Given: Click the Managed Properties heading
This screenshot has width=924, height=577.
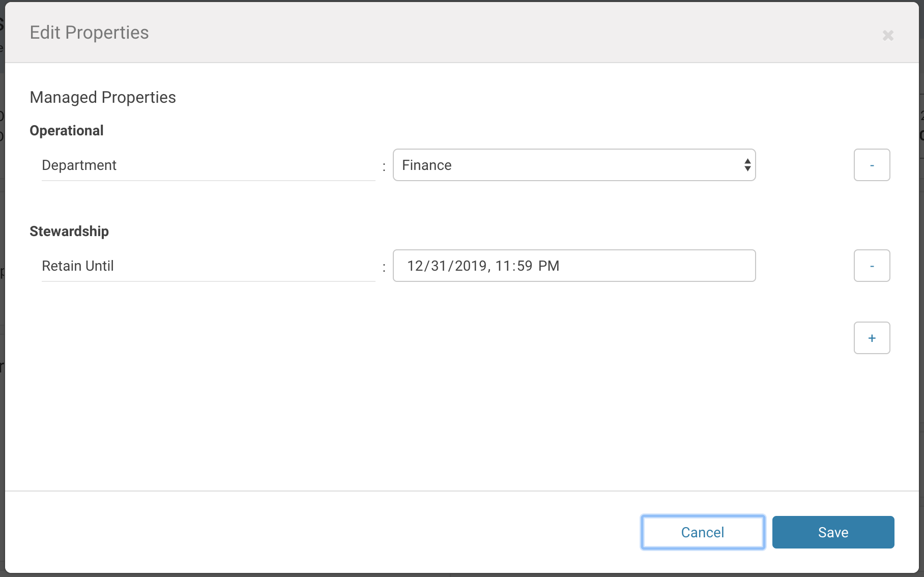Looking at the screenshot, I should coord(102,97).
